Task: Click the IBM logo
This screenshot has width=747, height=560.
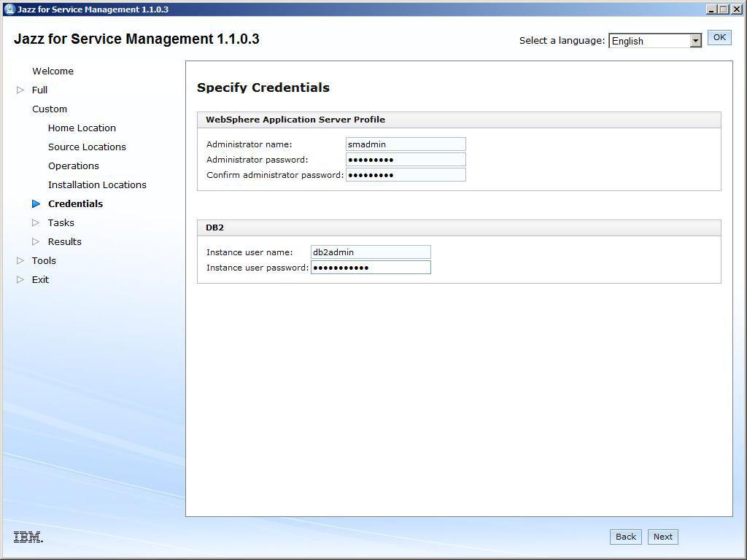Action: coord(28,537)
